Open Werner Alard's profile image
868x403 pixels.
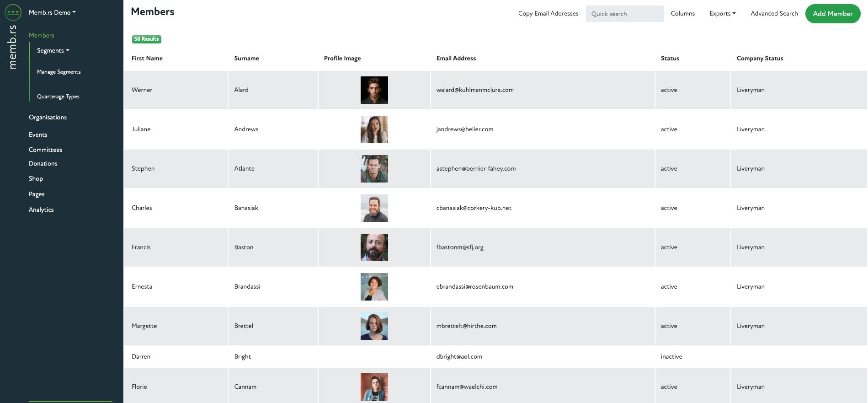[x=374, y=90]
